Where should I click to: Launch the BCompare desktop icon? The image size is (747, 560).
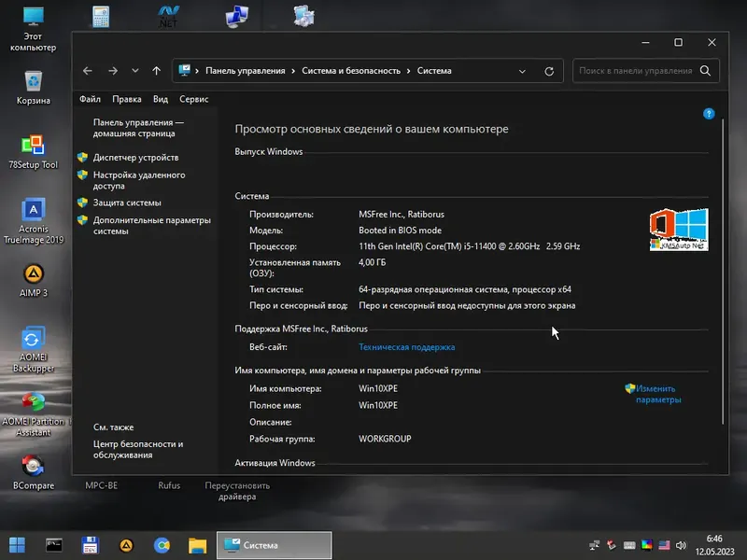coord(33,473)
